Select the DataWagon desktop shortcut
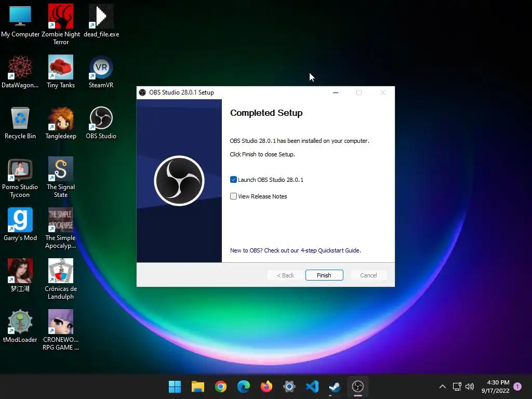 tap(20, 72)
